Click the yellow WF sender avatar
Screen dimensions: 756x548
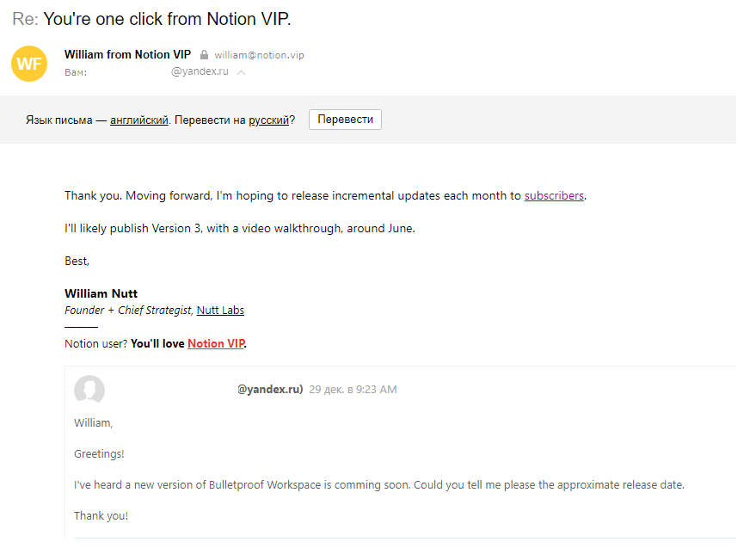(28, 64)
